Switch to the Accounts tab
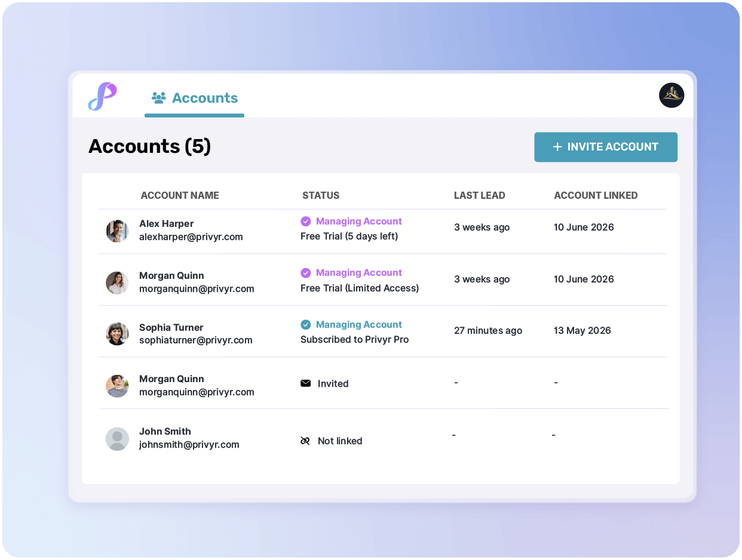The image size is (742, 560). pyautogui.click(x=195, y=98)
